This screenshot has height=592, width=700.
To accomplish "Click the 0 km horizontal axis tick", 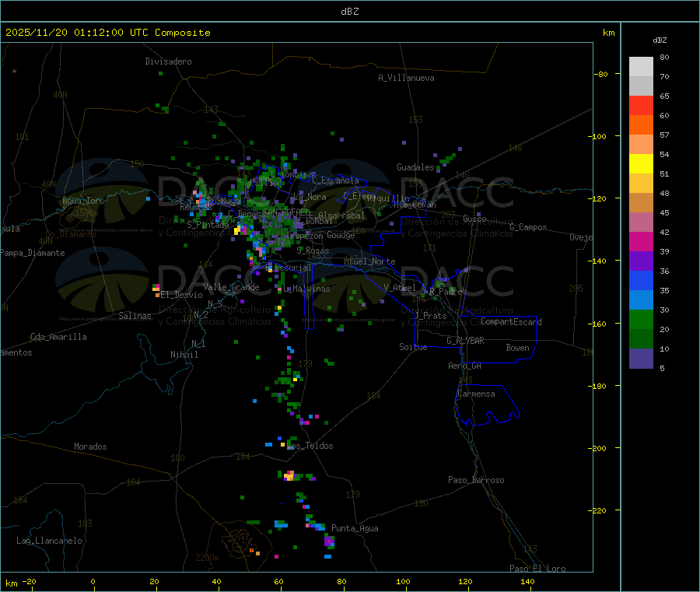I will click(93, 581).
